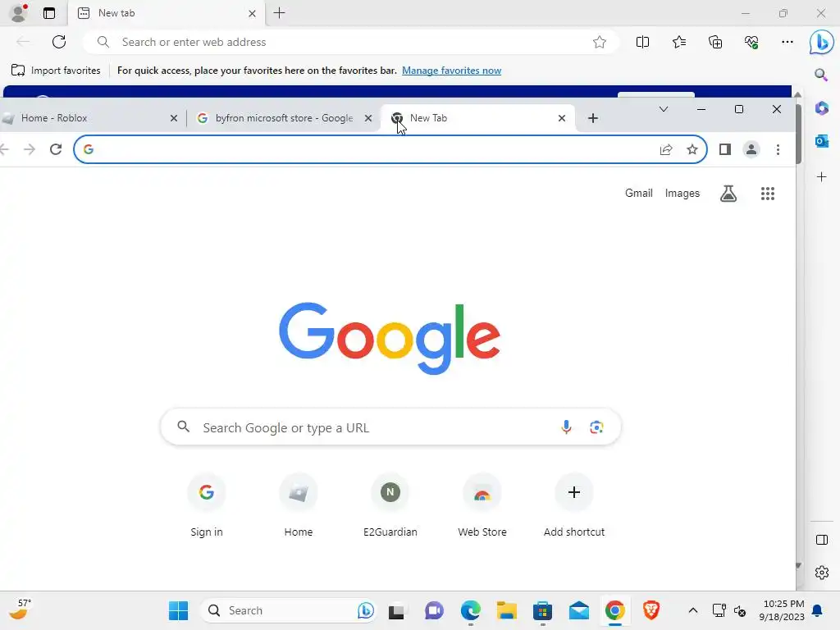Open Gmail link

pyautogui.click(x=638, y=194)
